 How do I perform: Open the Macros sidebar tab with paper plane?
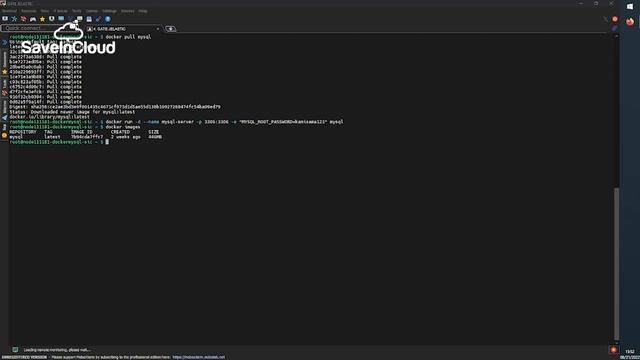click(x=4, y=110)
